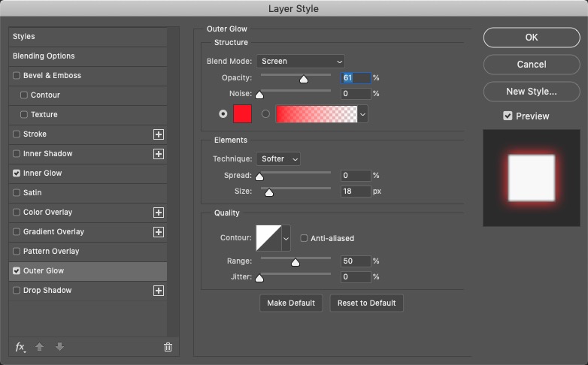588x365 pixels.
Task: Toggle the Preview checkbox
Action: point(508,116)
